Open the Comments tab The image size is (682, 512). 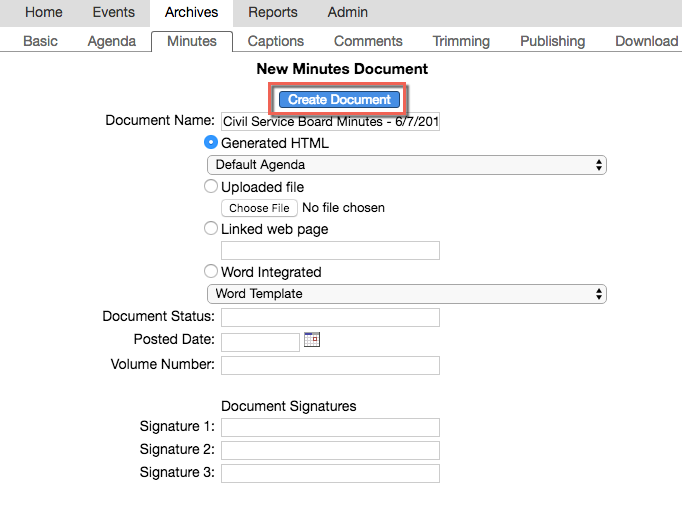click(x=368, y=41)
